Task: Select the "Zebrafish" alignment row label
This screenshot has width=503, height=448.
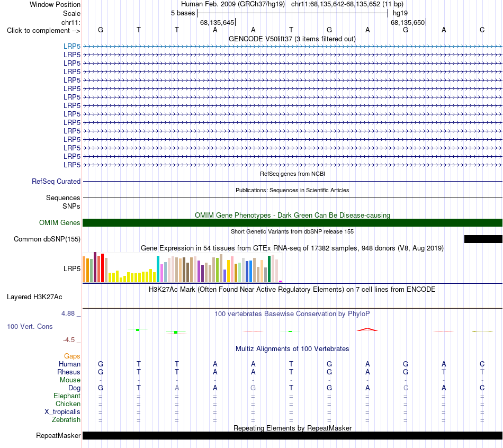Action: (x=66, y=419)
